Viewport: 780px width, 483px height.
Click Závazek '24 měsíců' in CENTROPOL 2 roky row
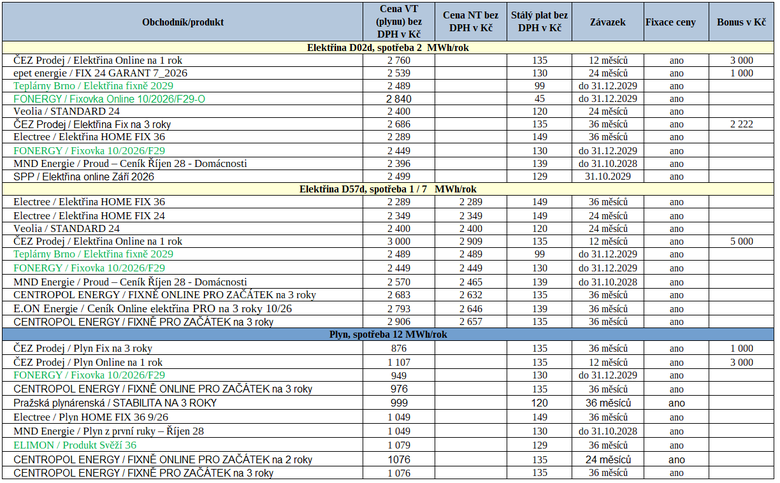tap(608, 460)
